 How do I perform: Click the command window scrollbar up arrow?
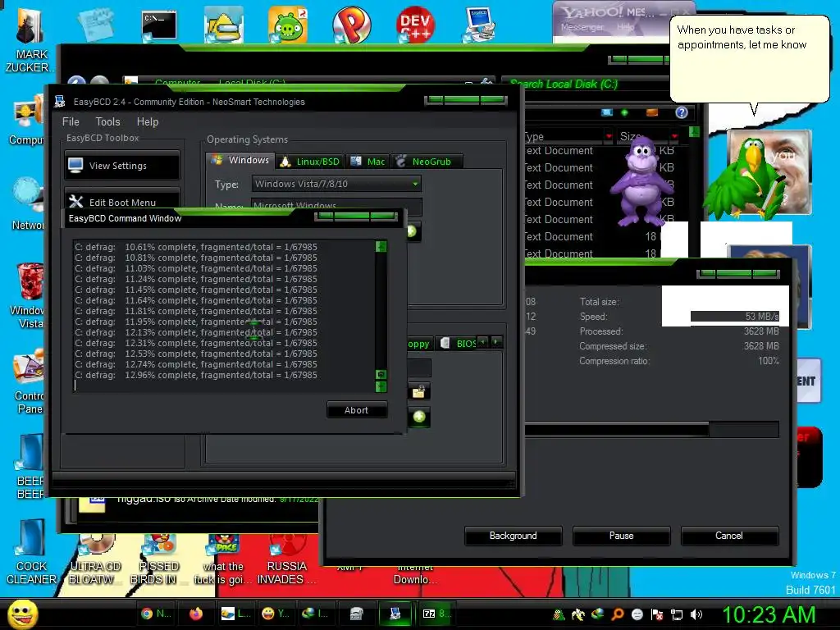381,246
